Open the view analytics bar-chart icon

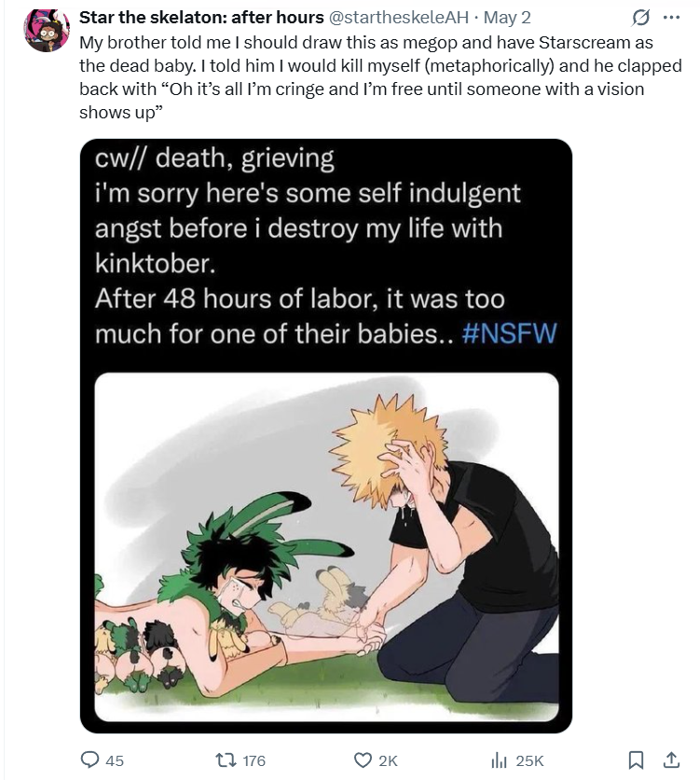click(499, 760)
